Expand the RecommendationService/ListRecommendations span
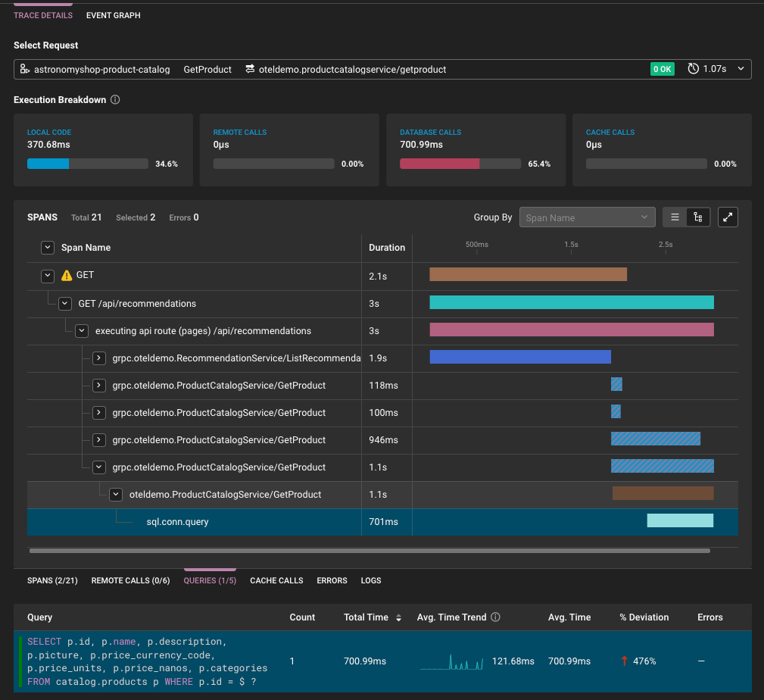The width and height of the screenshot is (764, 700). pos(99,358)
